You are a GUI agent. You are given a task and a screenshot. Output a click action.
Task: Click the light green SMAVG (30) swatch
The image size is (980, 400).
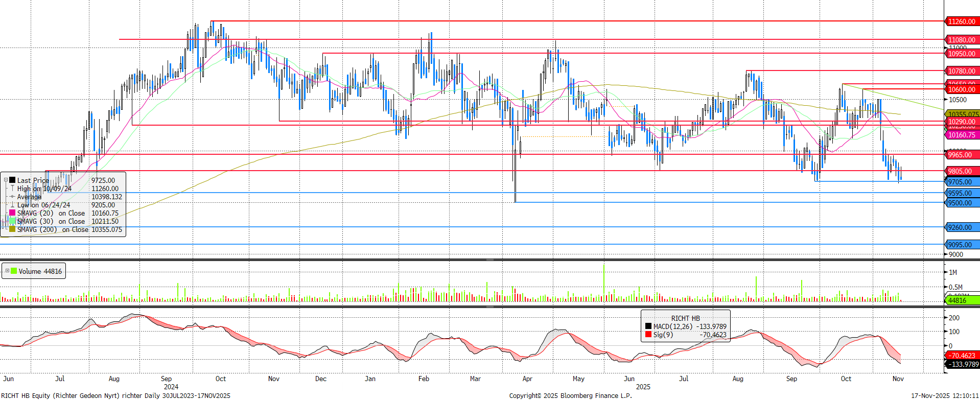click(12, 221)
